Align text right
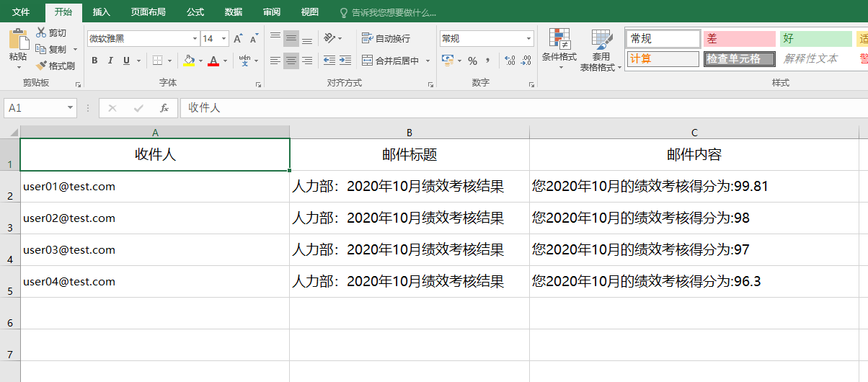The width and height of the screenshot is (868, 382). 307,61
